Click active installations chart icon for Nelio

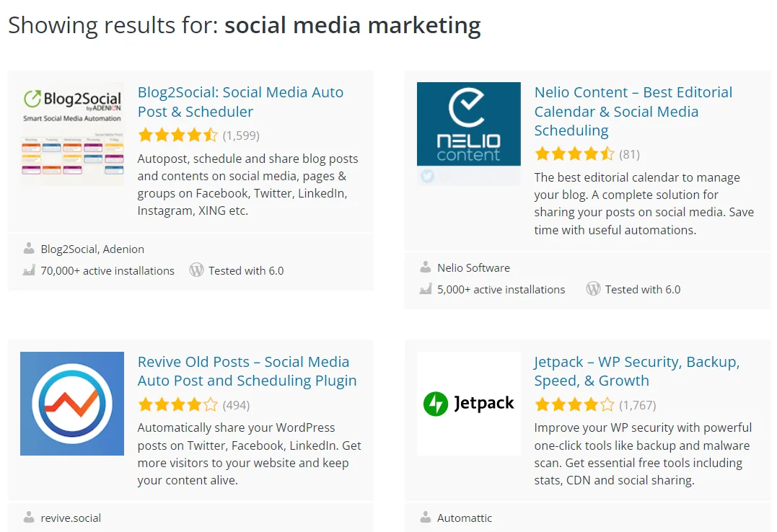426,289
